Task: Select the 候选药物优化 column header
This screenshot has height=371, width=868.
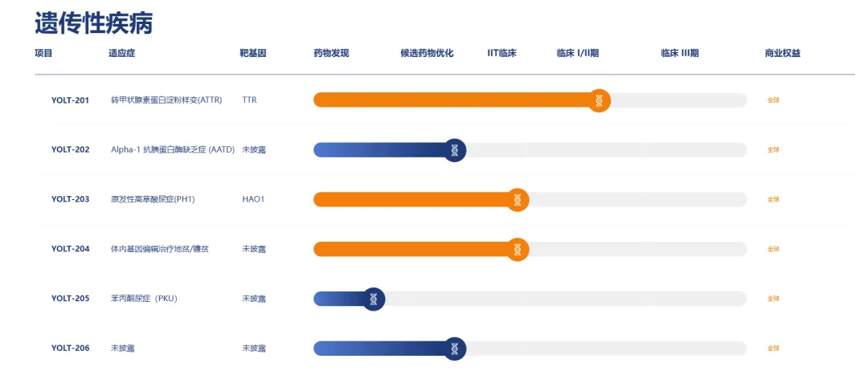Action: coord(427,54)
